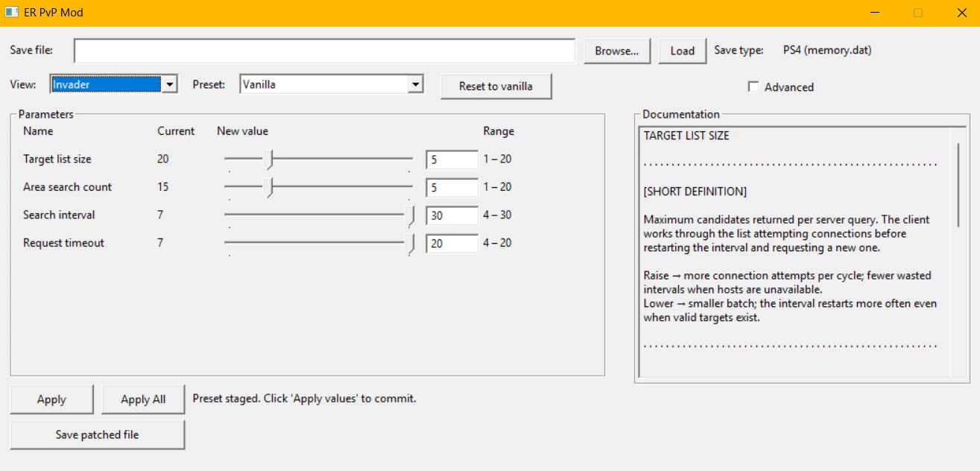Click the 'Request timeout' parameter label
The image size is (980, 471).
63,243
